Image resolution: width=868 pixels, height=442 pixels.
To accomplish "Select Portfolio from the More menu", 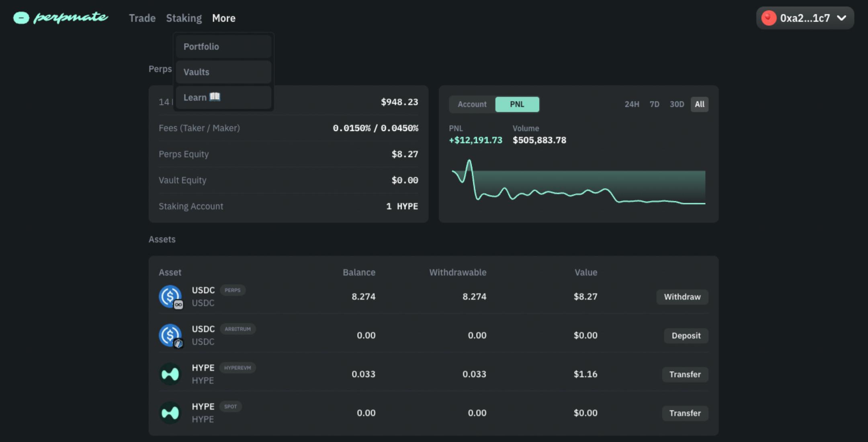I will click(223, 47).
